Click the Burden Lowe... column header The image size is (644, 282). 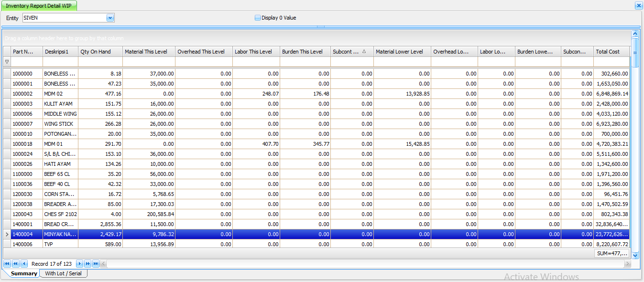click(538, 51)
